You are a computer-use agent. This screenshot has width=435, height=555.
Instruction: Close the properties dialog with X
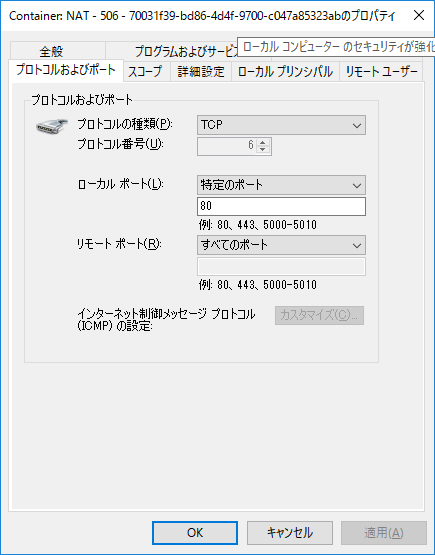point(419,15)
